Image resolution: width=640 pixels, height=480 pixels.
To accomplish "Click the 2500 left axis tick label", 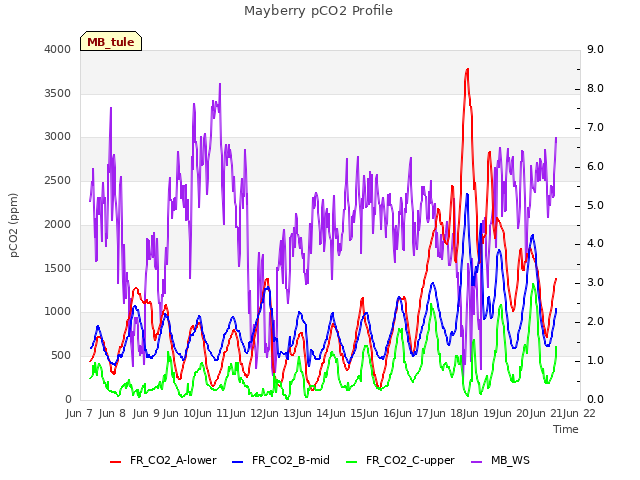I will pyautogui.click(x=58, y=181).
